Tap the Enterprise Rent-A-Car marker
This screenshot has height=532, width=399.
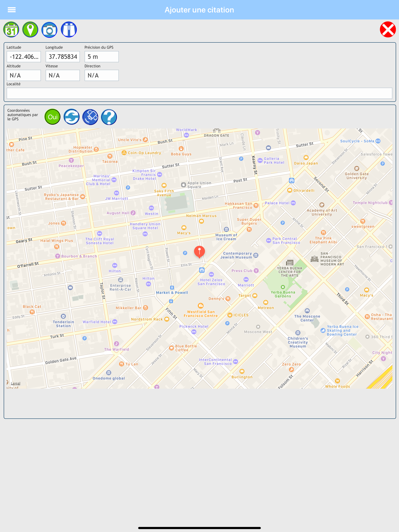[x=121, y=280]
